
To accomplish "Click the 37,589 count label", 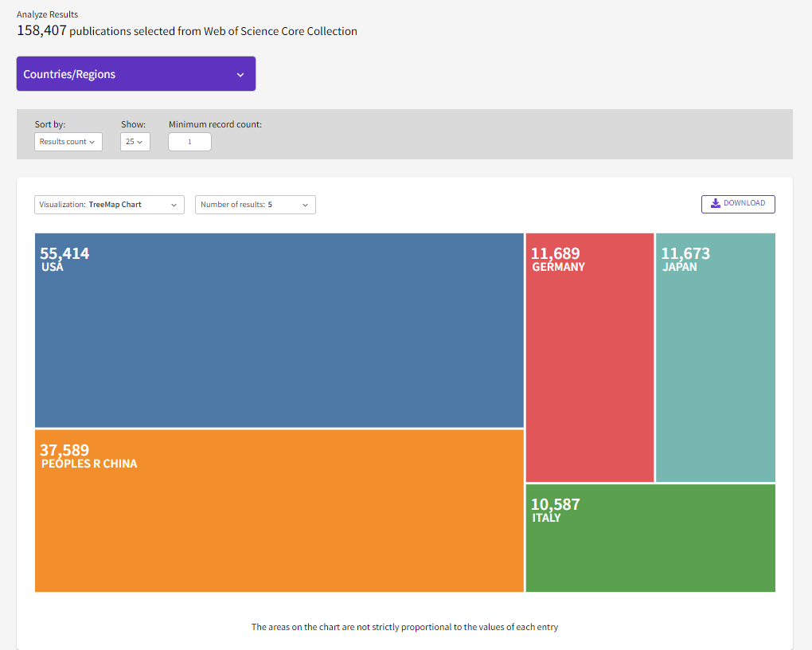I will pos(65,450).
